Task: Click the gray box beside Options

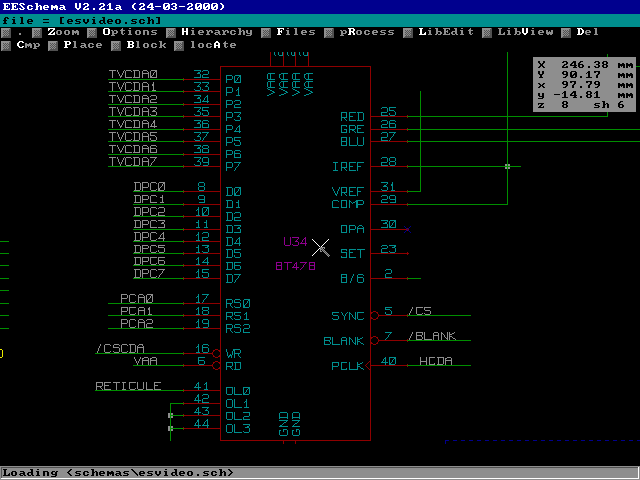Action: click(92, 33)
